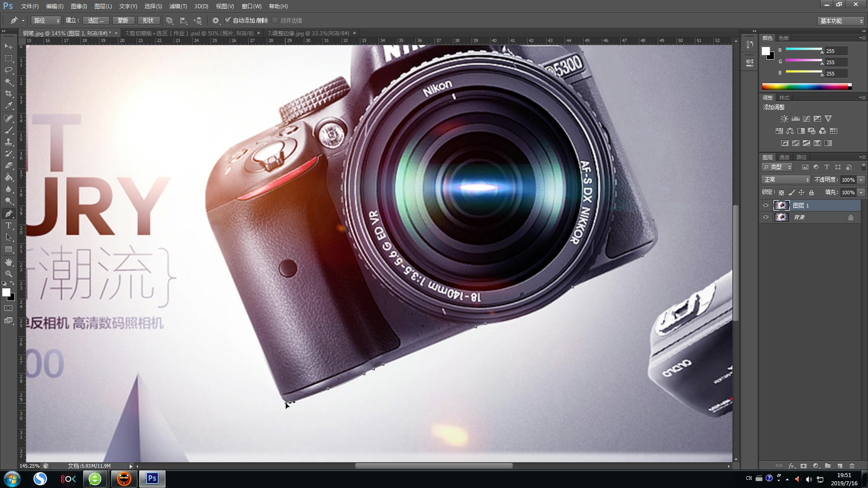The width and height of the screenshot is (868, 488).
Task: Open the 路径 pen mode dropdown
Action: (46, 20)
